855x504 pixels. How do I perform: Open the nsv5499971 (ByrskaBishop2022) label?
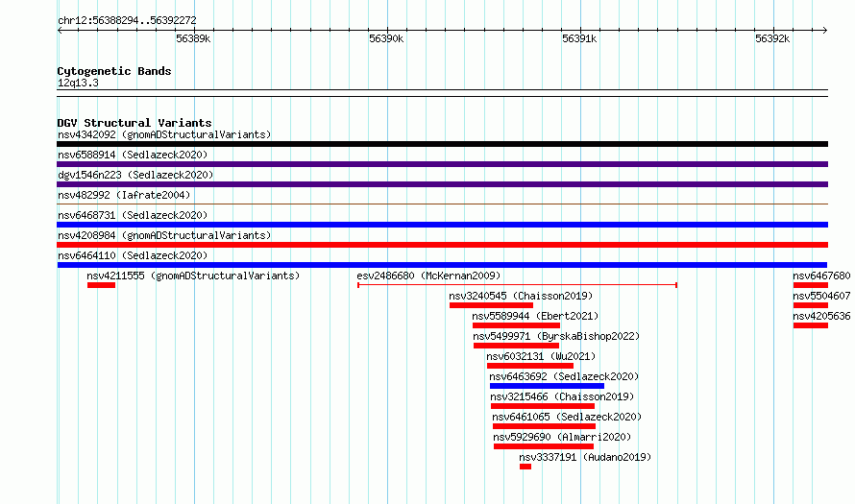(556, 336)
